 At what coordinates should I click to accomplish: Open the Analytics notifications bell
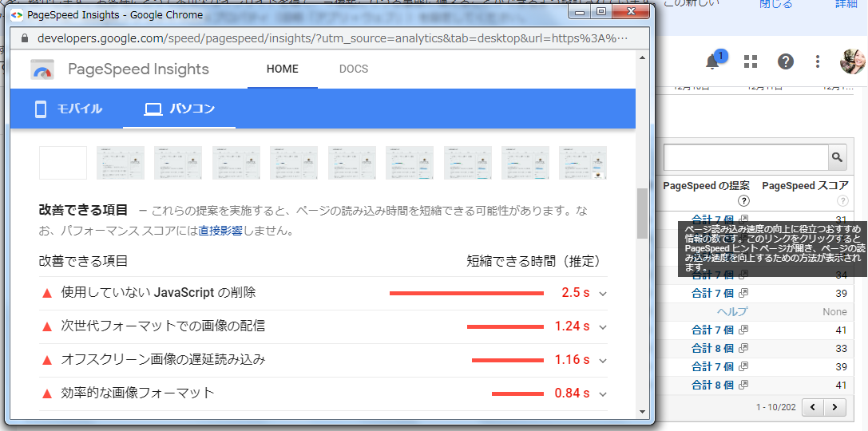(712, 62)
